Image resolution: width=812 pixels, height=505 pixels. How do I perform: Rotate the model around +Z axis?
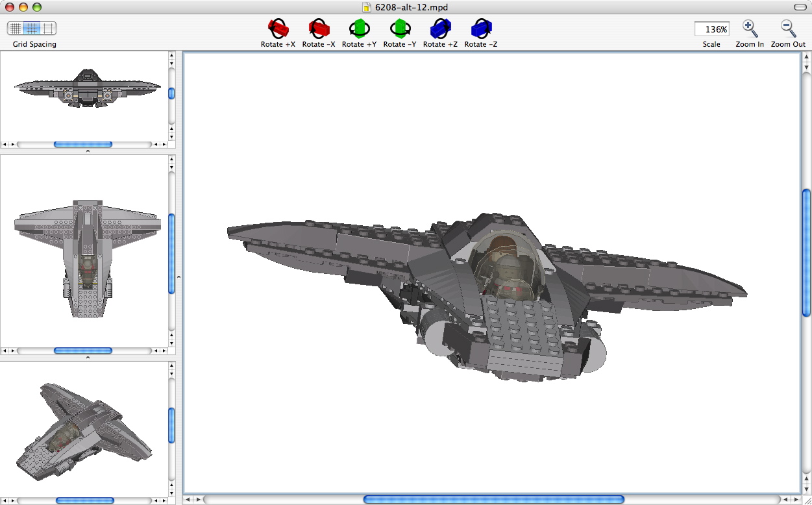(x=440, y=29)
